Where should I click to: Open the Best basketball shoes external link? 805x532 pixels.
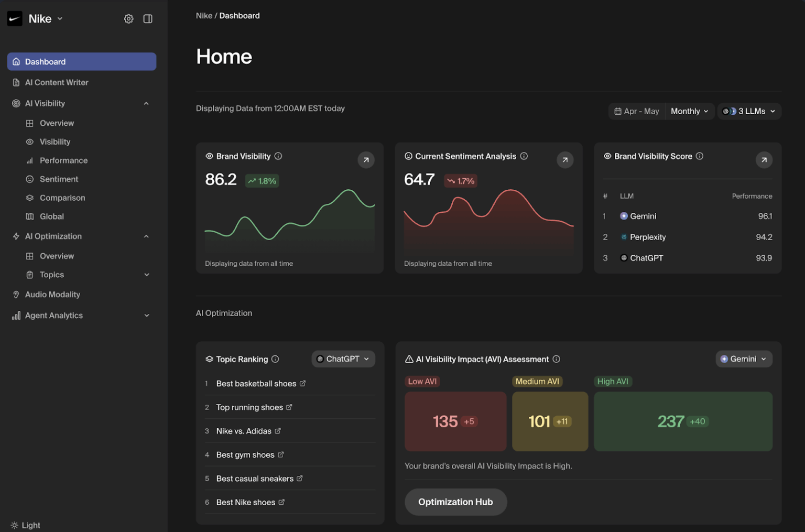pos(303,383)
